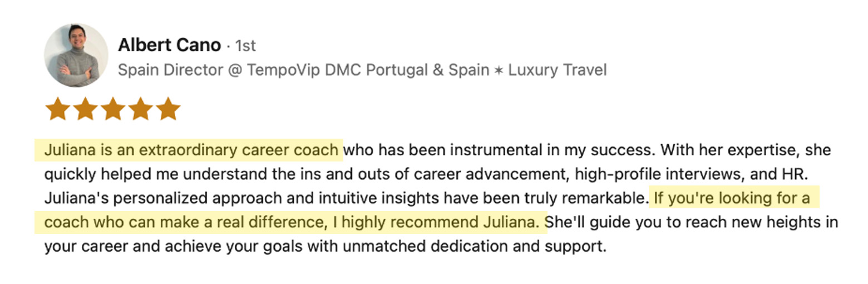The image size is (868, 284).
Task: Click the words unmatched dedication and support
Action: pyautogui.click(x=474, y=246)
